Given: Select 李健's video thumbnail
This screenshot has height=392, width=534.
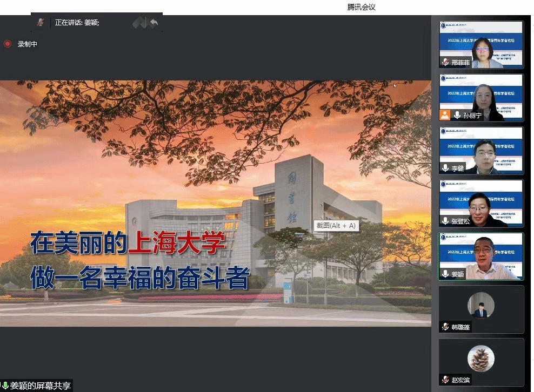Looking at the screenshot, I should click(481, 150).
